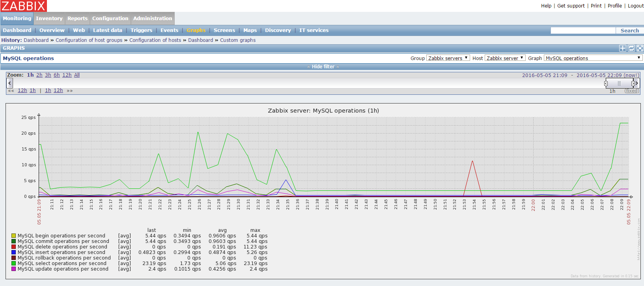This screenshot has height=286, width=644.
Task: Click the green MySQL commit operations swatch
Action: click(14, 241)
